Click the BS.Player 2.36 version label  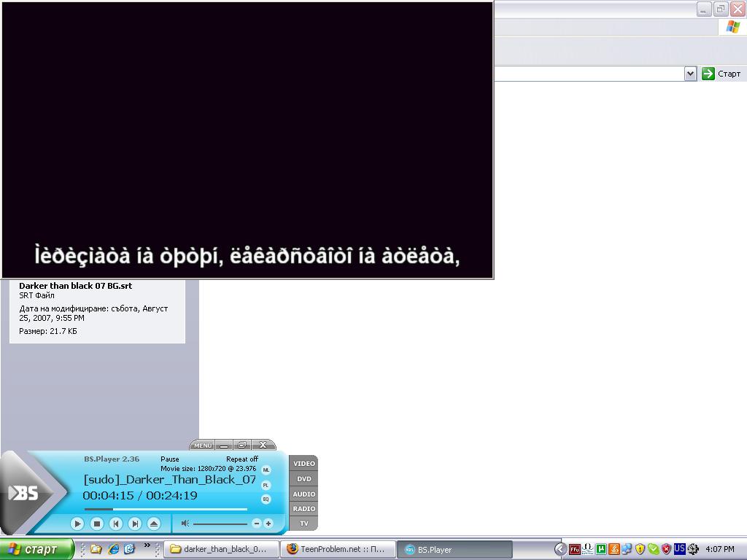pos(112,459)
